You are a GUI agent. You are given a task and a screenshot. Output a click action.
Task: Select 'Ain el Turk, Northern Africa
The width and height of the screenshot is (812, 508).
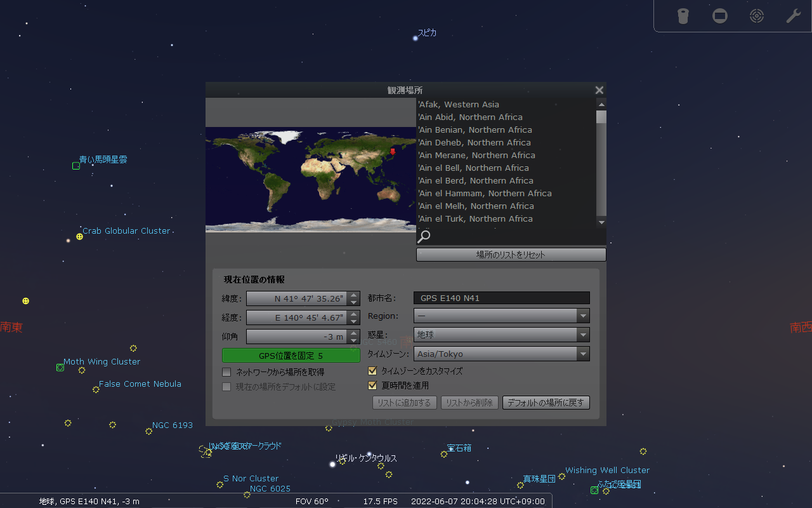tap(506, 218)
